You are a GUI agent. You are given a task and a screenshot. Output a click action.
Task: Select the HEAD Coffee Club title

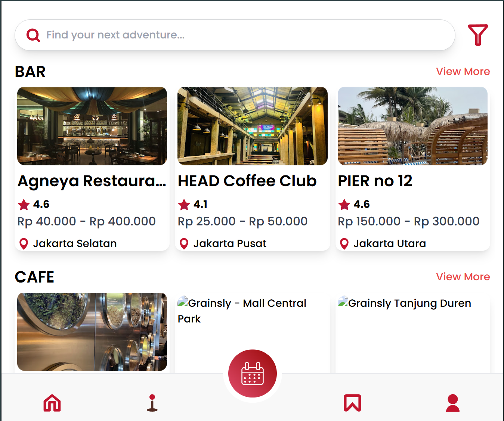[x=247, y=181]
